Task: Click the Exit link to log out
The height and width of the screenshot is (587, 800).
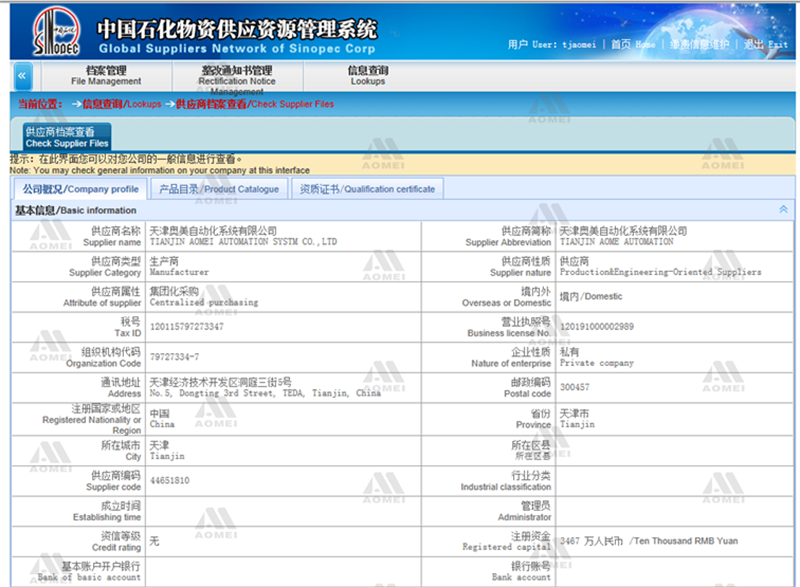Action: (x=765, y=44)
